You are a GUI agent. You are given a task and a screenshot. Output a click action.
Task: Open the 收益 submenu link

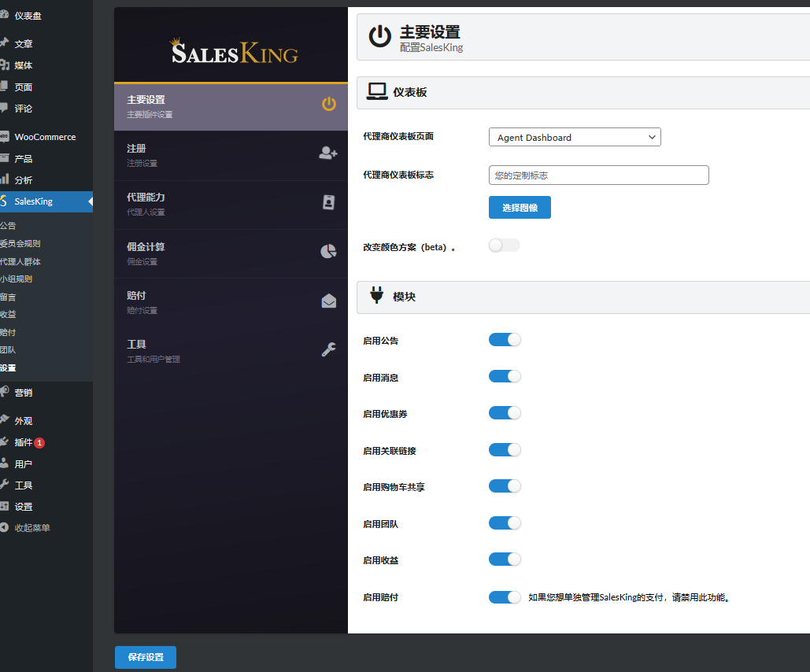tap(8, 314)
